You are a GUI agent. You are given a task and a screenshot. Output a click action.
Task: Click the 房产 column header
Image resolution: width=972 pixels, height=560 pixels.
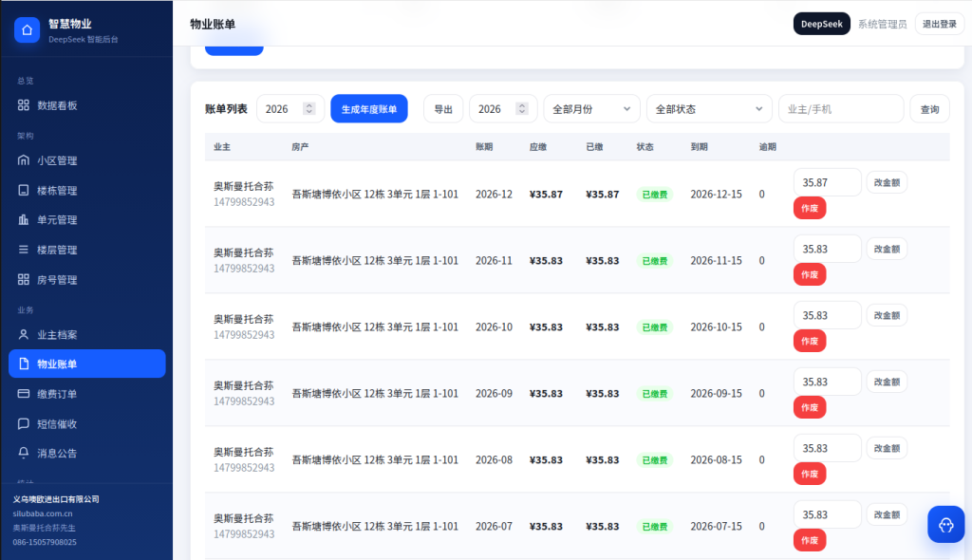300,146
